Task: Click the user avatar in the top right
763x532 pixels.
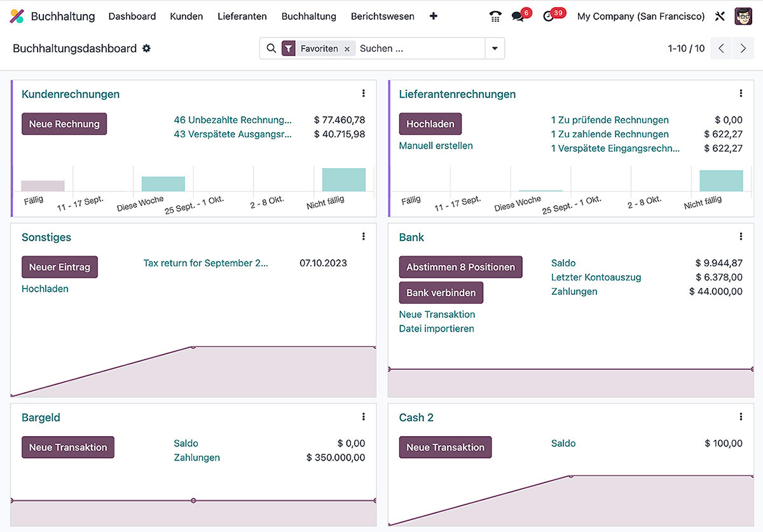Action: pos(743,16)
